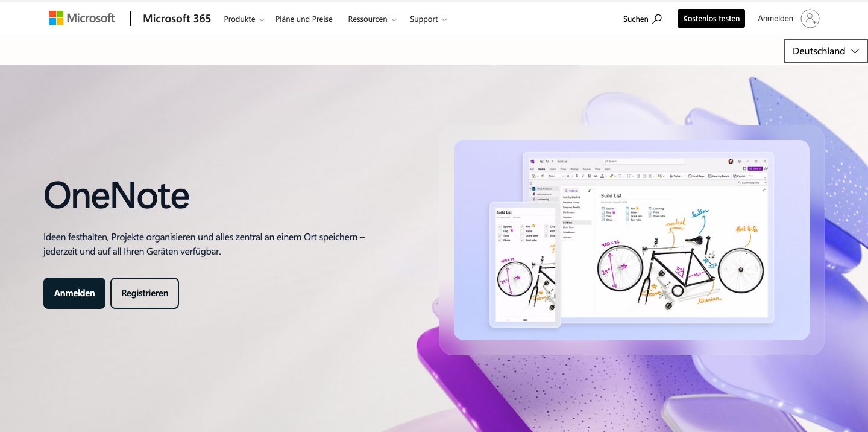Open the Deutschland region dropdown
Viewport: 868px width, 432px height.
tap(825, 51)
